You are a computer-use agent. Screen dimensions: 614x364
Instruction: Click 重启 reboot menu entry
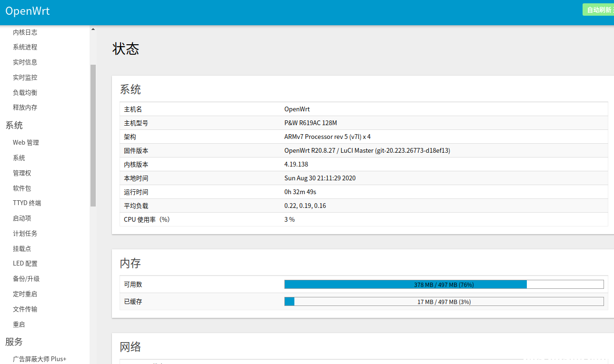19,325
